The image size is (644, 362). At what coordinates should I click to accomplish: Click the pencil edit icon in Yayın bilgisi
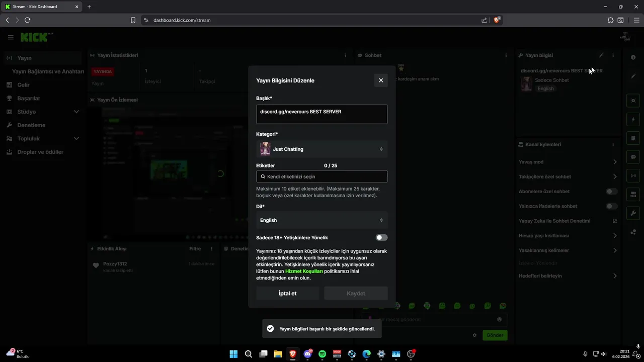(601, 55)
